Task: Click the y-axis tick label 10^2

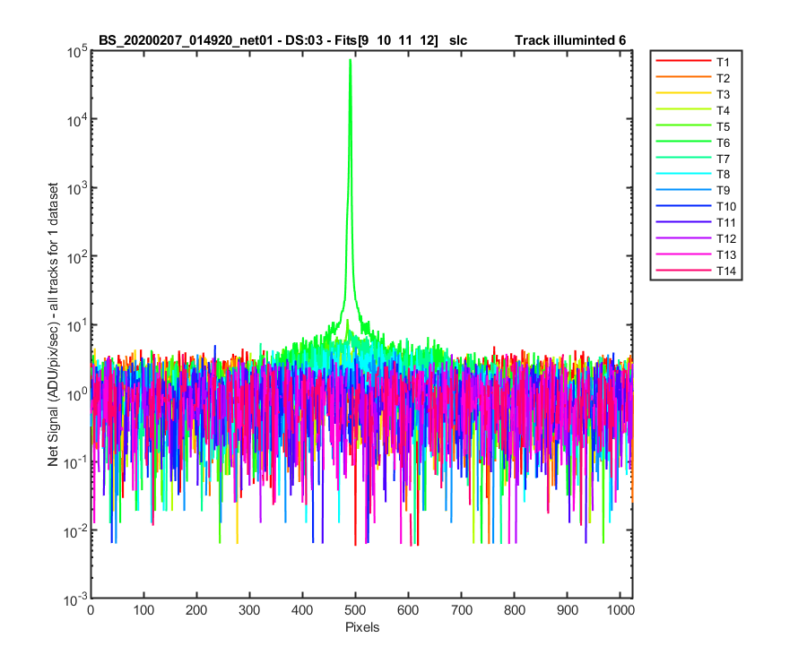Action: click(x=77, y=257)
